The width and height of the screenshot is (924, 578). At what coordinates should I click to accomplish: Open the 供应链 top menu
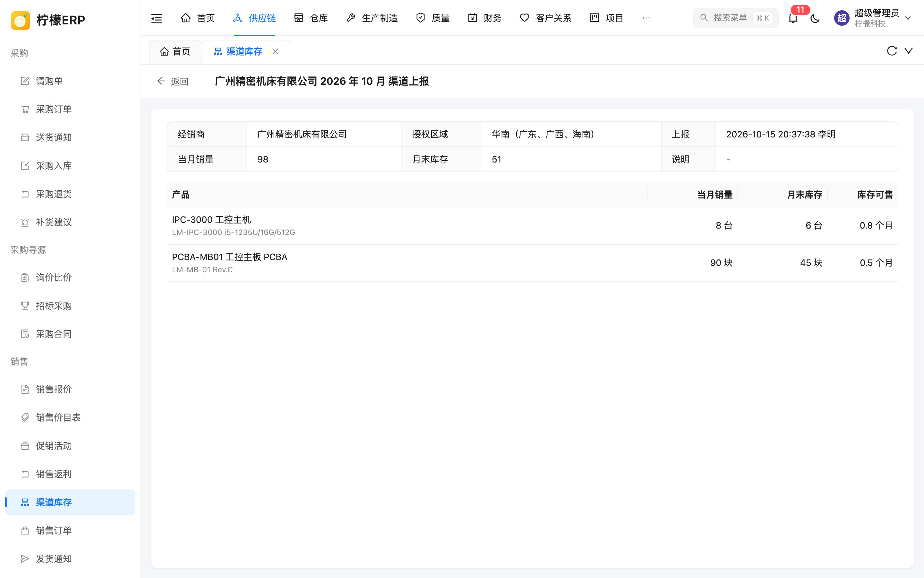[x=254, y=18]
